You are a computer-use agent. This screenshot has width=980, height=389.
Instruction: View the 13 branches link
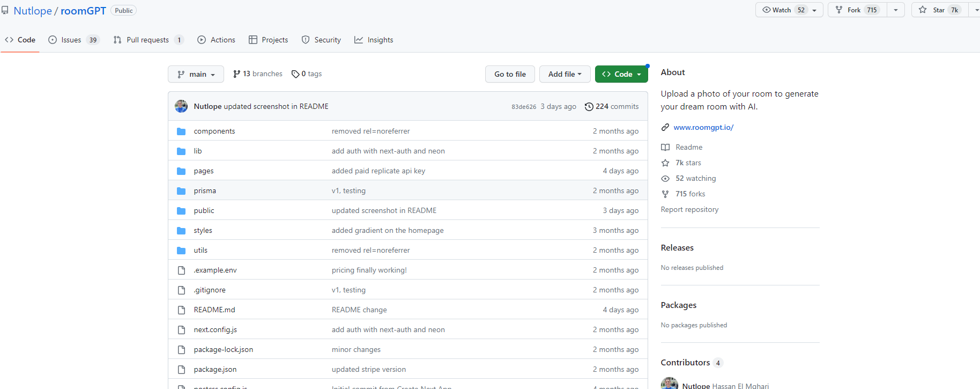pos(258,74)
